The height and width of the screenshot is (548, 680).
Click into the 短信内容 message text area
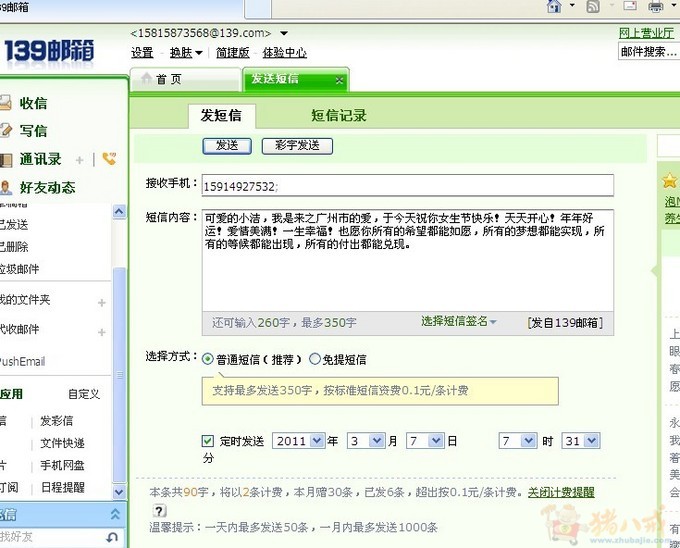[408, 261]
